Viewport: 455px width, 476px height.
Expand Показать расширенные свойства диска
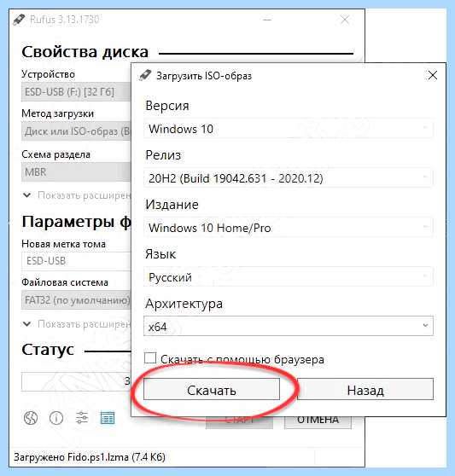(x=77, y=195)
